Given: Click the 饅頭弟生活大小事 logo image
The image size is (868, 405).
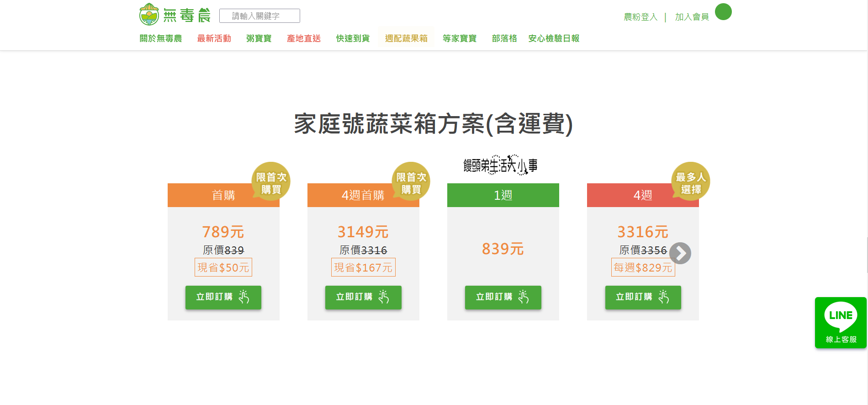Looking at the screenshot, I should point(501,165).
